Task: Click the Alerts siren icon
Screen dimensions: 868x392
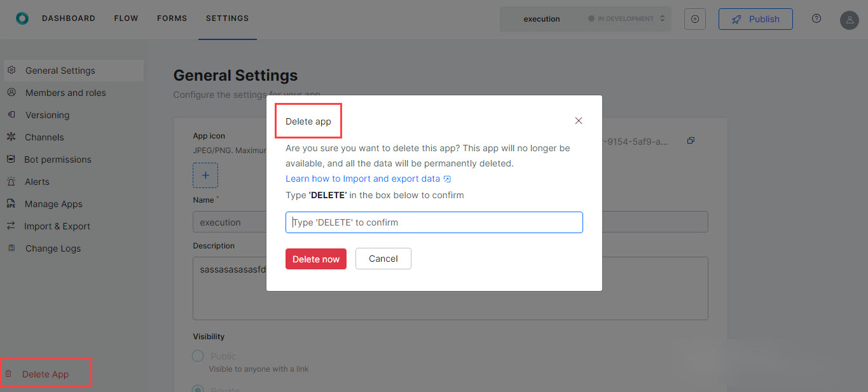Action: (11, 182)
